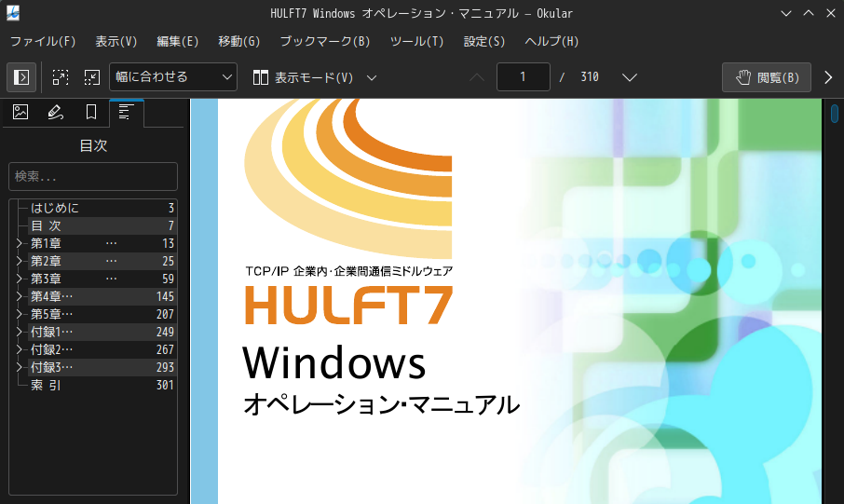Maximize the Okular window
Screen dimensions: 844x504
[x=809, y=13]
